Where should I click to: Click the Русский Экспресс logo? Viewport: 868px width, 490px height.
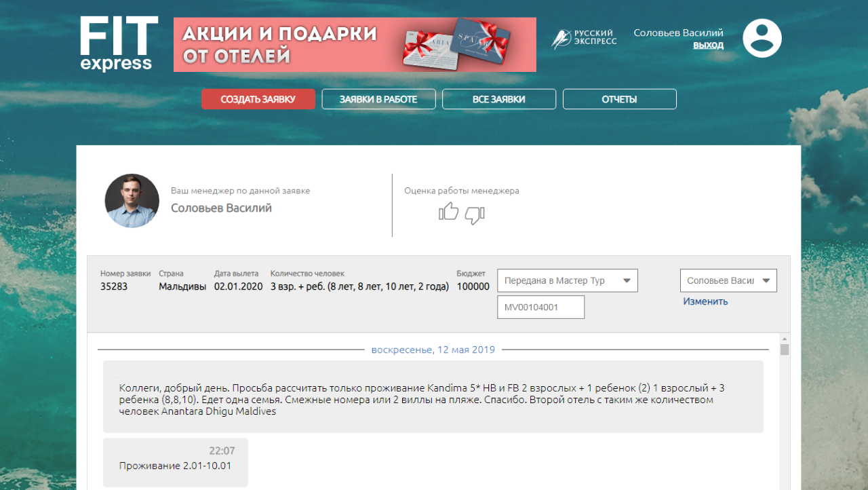click(x=585, y=39)
